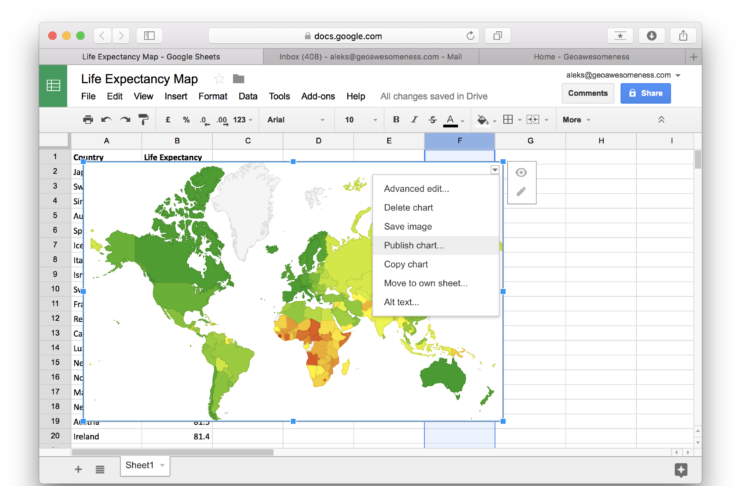Viewport: 741px width, 486px height.
Task: Select the Sheet1 tab
Action: [x=139, y=466]
